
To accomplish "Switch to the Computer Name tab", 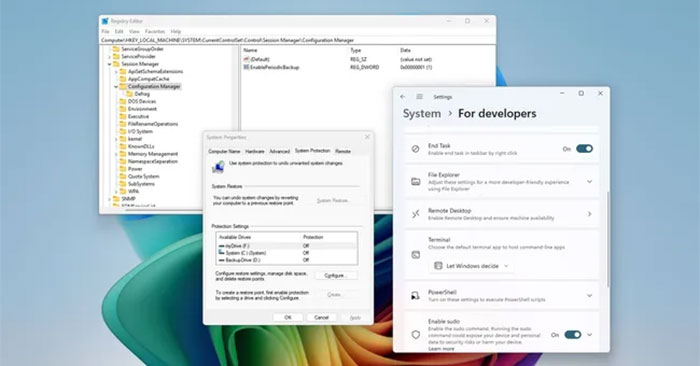I will (224, 151).
